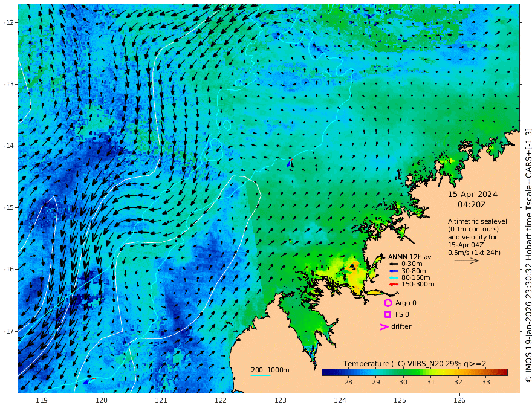Click longitude axis label 120
The image size is (532, 411).
coord(102,401)
